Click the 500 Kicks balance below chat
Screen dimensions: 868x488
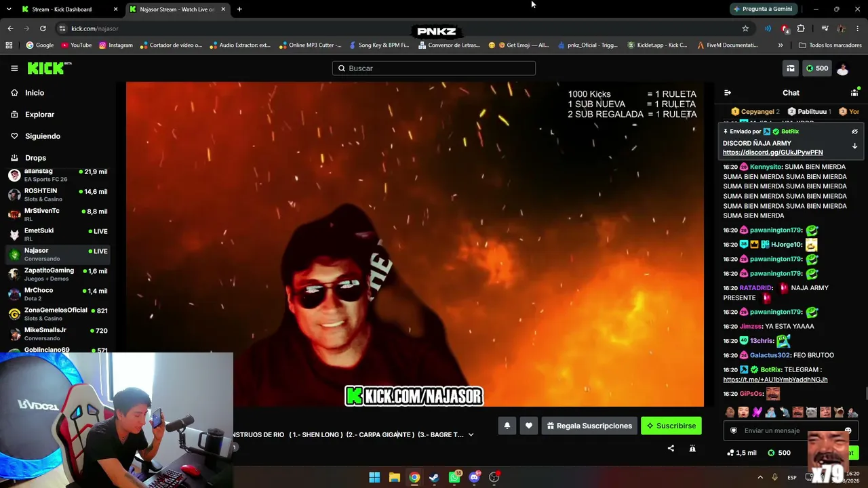pyautogui.click(x=779, y=453)
